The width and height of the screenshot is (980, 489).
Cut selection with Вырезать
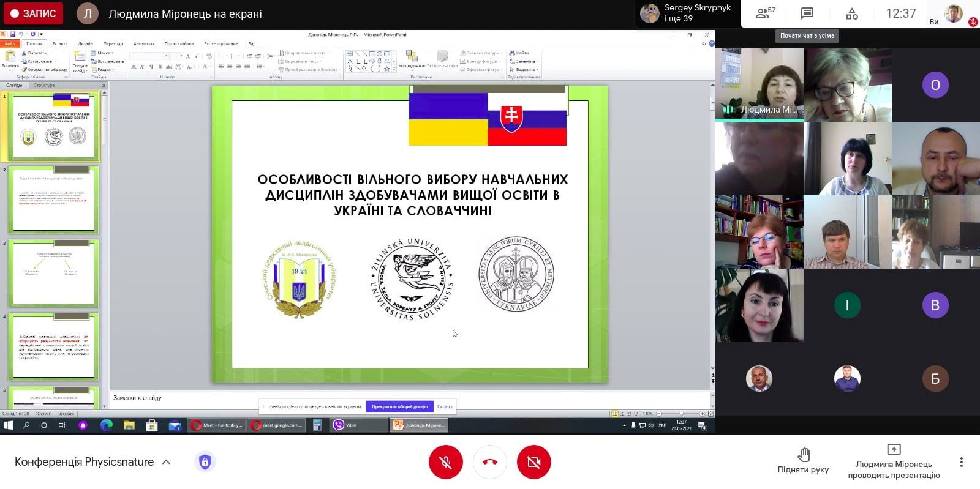click(x=34, y=53)
